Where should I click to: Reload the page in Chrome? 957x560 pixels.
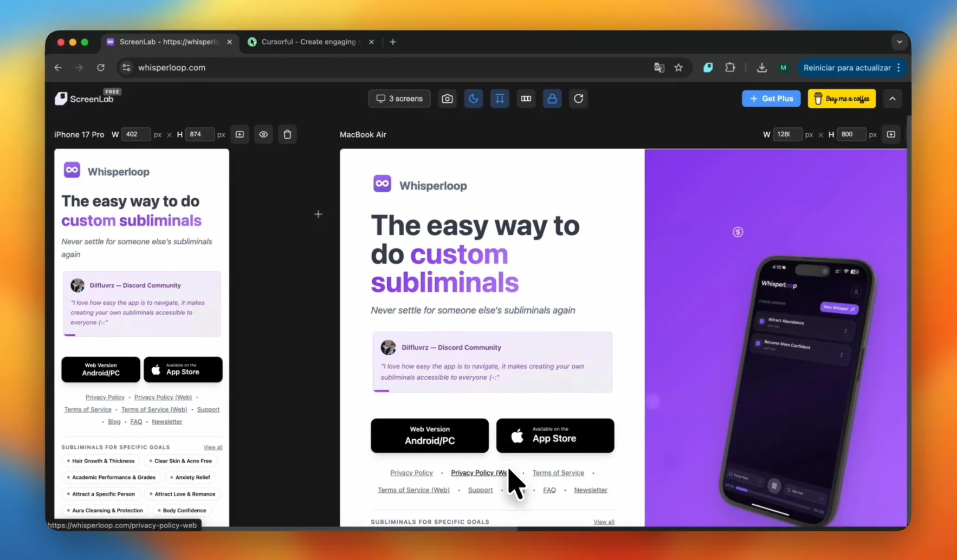pos(101,68)
